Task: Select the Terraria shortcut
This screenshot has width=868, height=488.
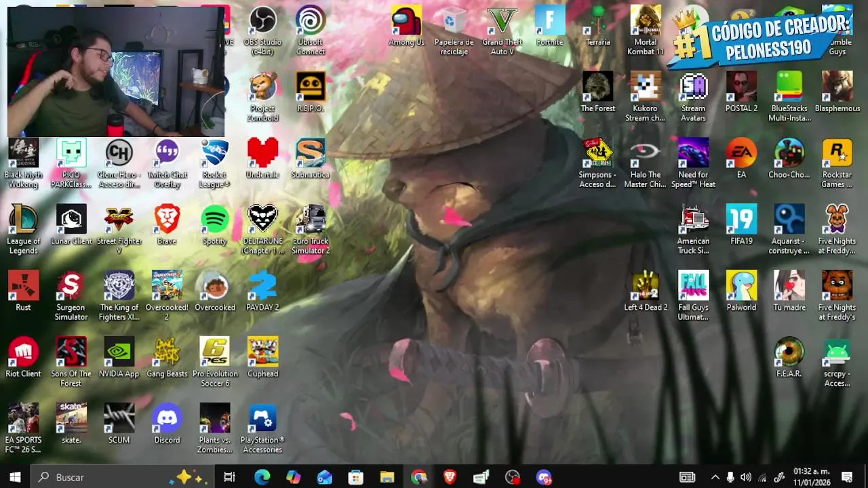Action: [x=598, y=26]
